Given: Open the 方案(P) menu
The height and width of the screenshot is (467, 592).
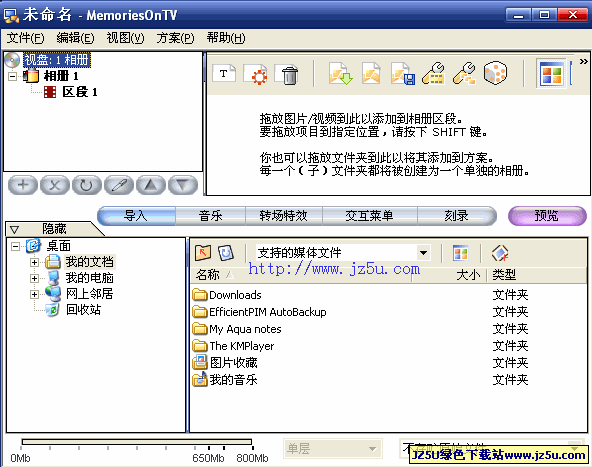Looking at the screenshot, I should coord(175,38).
